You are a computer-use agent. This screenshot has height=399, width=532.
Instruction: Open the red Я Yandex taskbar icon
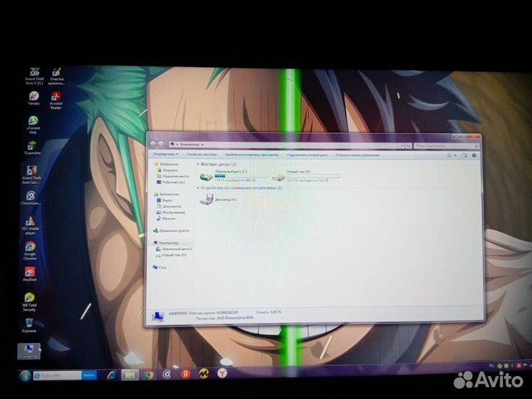pos(185,374)
